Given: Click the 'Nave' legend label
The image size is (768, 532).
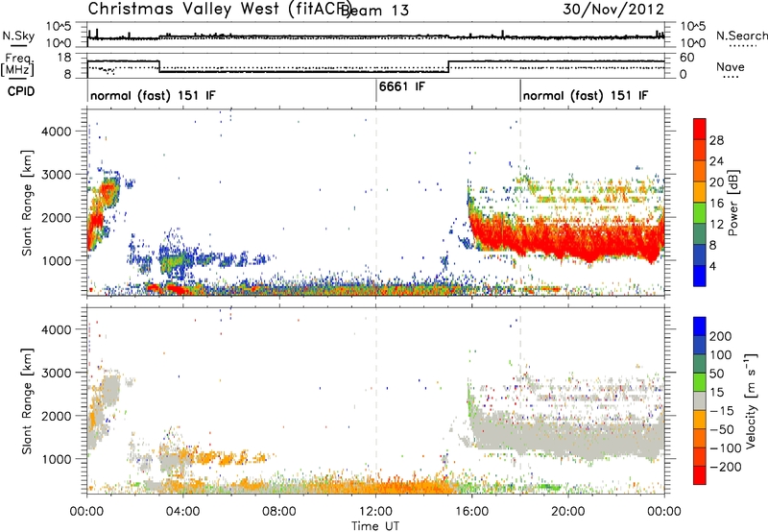Looking at the screenshot, I should tap(731, 66).
